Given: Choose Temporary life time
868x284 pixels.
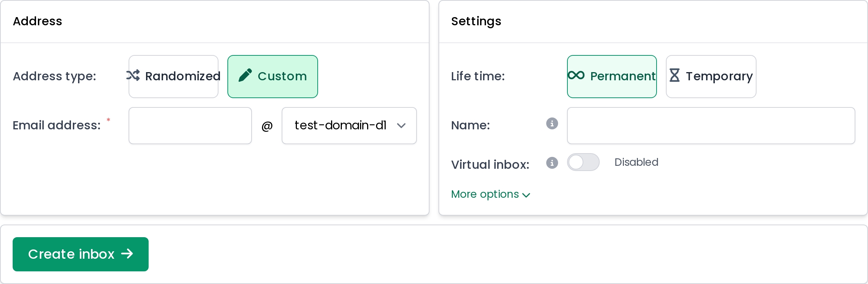Looking at the screenshot, I should point(711,76).
